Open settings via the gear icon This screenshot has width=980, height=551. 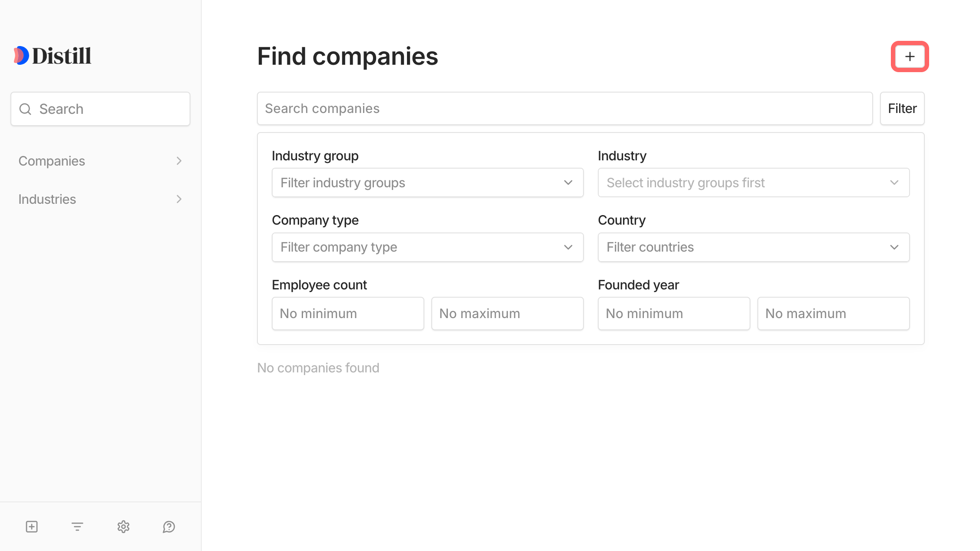point(123,527)
